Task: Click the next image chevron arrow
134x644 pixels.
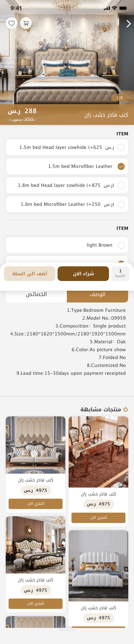Action: click(129, 24)
